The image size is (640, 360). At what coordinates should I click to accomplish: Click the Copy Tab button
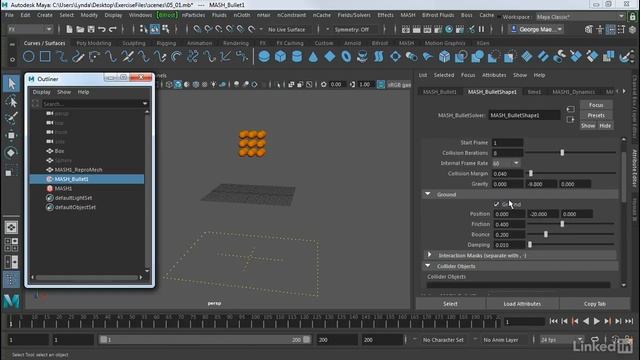pyautogui.click(x=595, y=304)
